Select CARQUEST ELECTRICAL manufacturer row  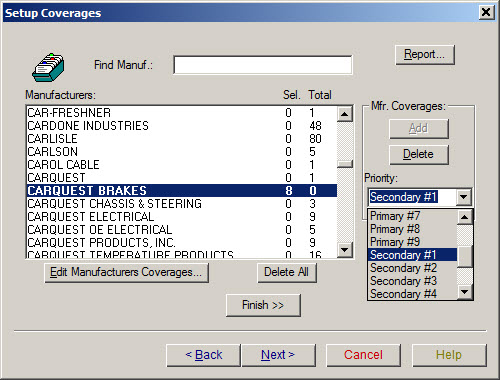(x=182, y=217)
